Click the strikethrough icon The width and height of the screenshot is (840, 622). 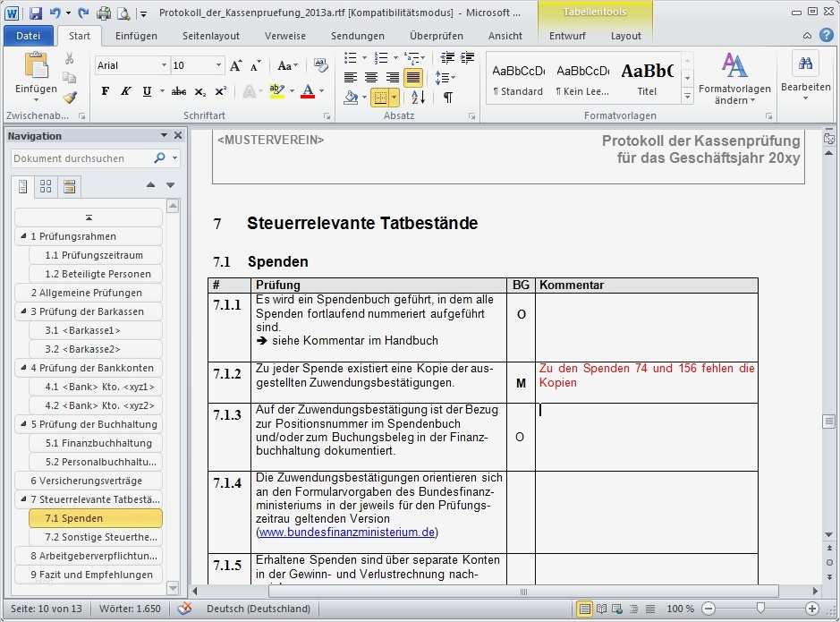(178, 91)
